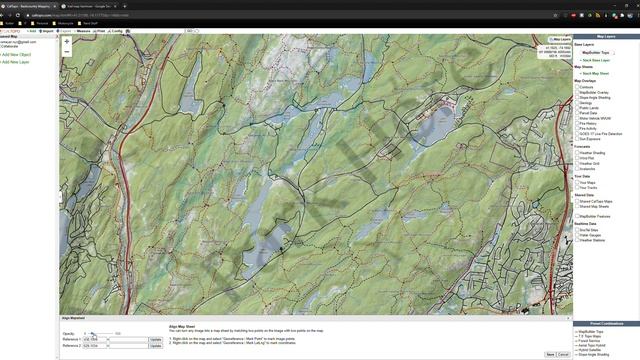Zoom out with the map minus button
The width and height of the screenshot is (640, 360).
click(x=67, y=52)
